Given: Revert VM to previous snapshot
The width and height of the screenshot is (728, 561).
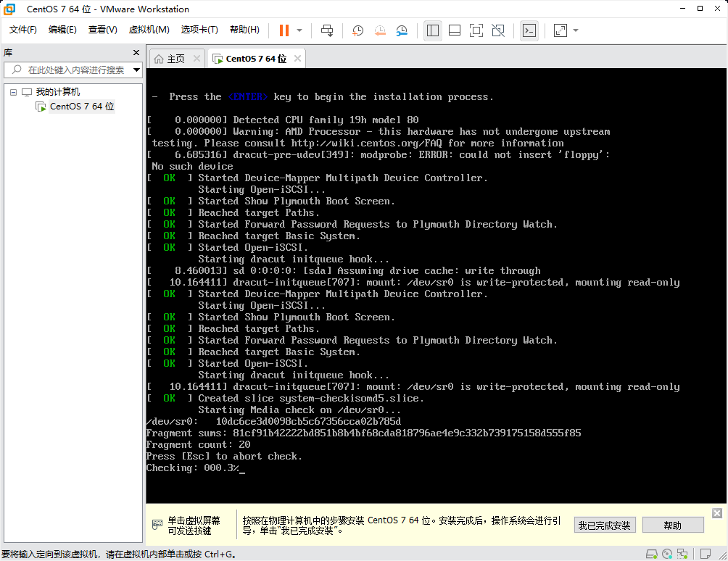Looking at the screenshot, I should click(380, 30).
